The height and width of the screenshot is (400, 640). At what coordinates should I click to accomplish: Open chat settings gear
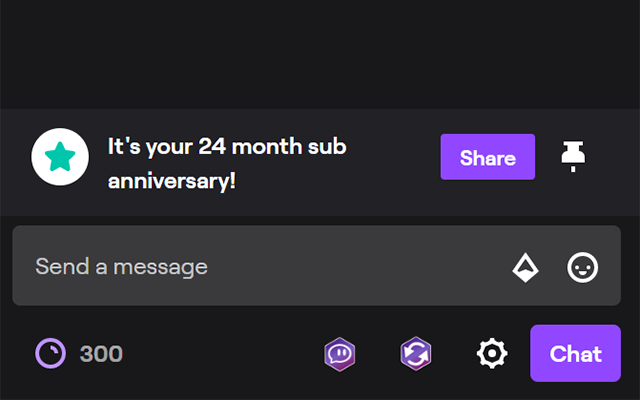click(492, 353)
